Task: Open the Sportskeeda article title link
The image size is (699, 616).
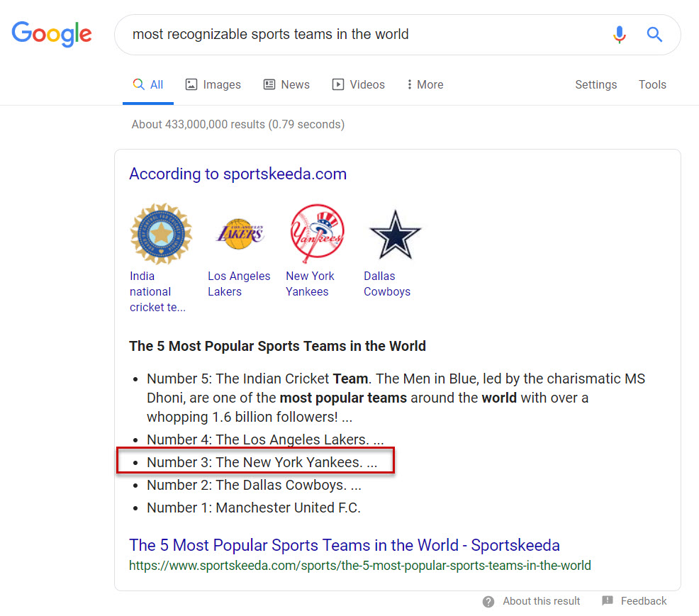Action: (345, 545)
